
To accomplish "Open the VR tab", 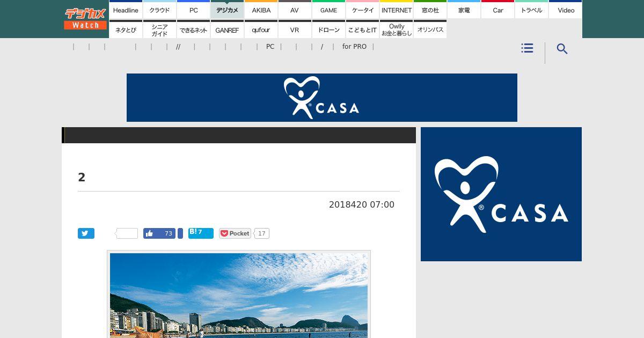I will click(295, 29).
